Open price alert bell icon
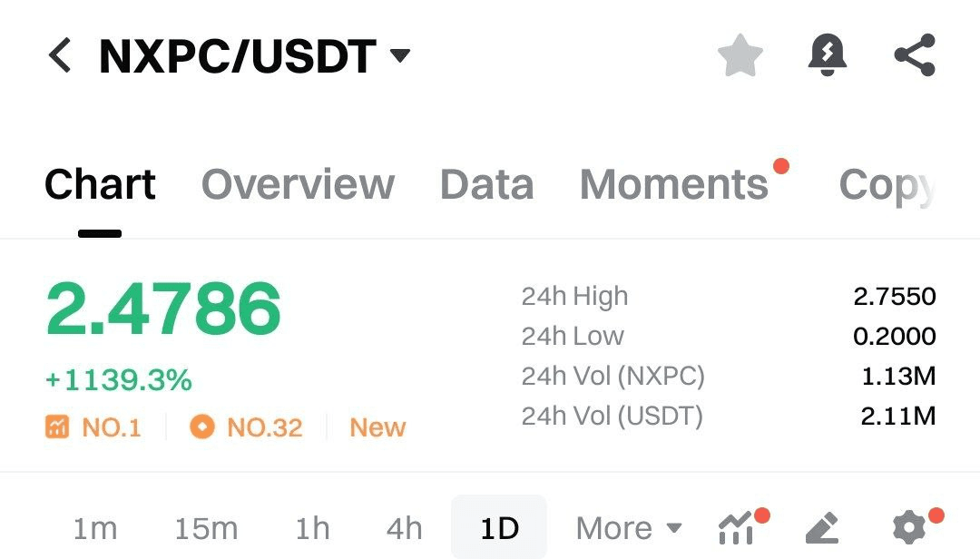980x559 pixels. coord(827,55)
